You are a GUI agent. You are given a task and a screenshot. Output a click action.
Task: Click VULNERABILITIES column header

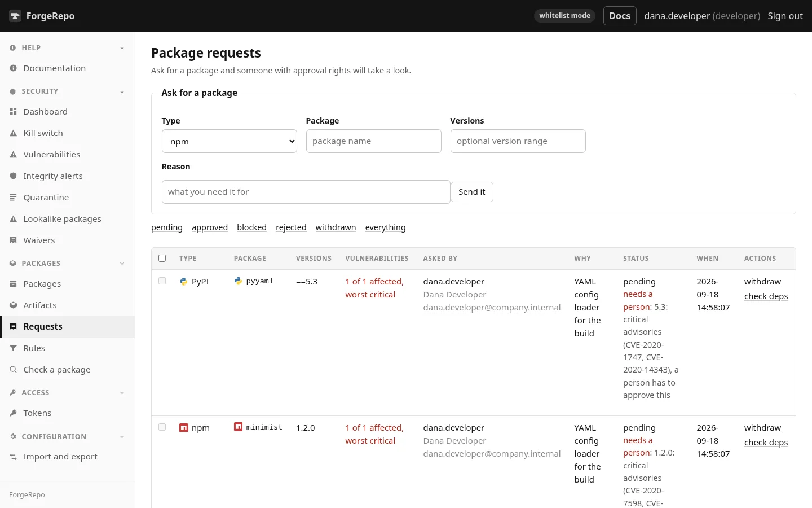[377, 259]
